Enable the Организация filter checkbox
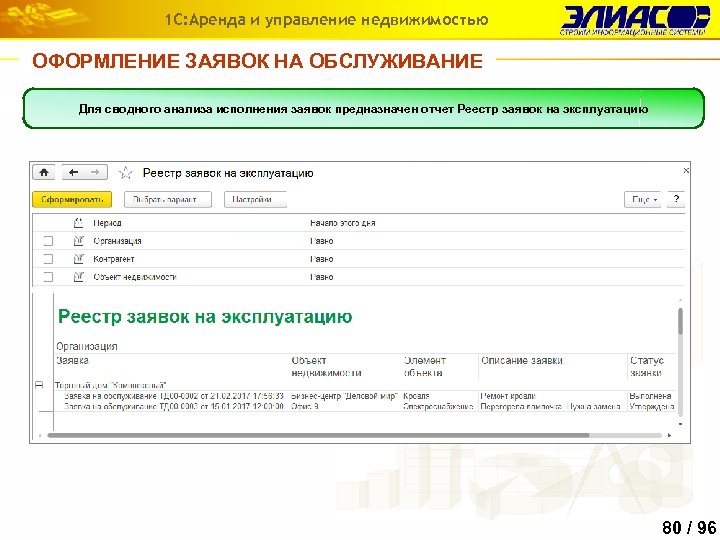 tap(48, 241)
